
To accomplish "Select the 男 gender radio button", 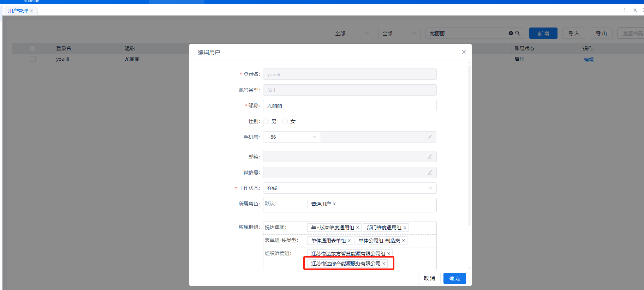I will 266,121.
